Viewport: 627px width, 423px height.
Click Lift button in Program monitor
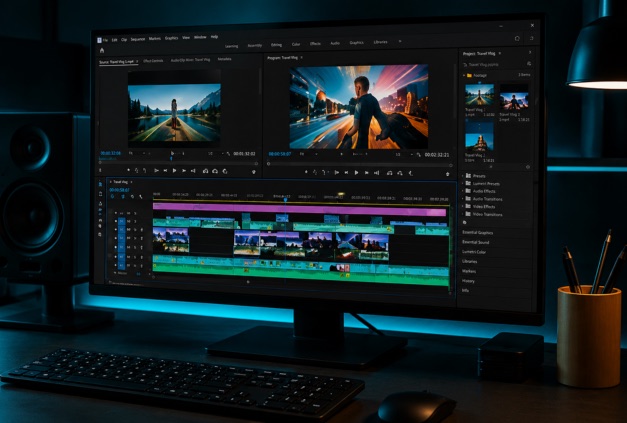pos(389,173)
